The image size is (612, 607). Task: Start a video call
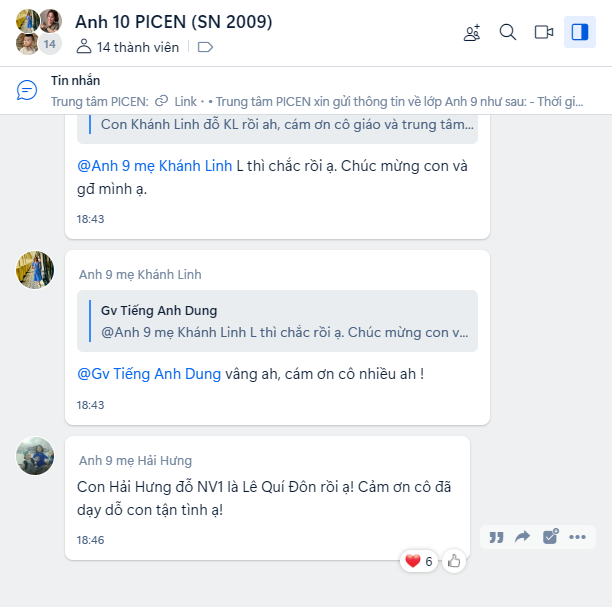point(544,32)
